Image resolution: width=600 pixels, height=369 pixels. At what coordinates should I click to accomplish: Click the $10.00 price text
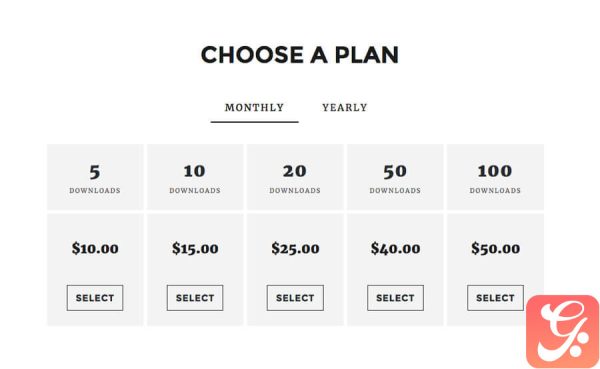pyautogui.click(x=95, y=248)
